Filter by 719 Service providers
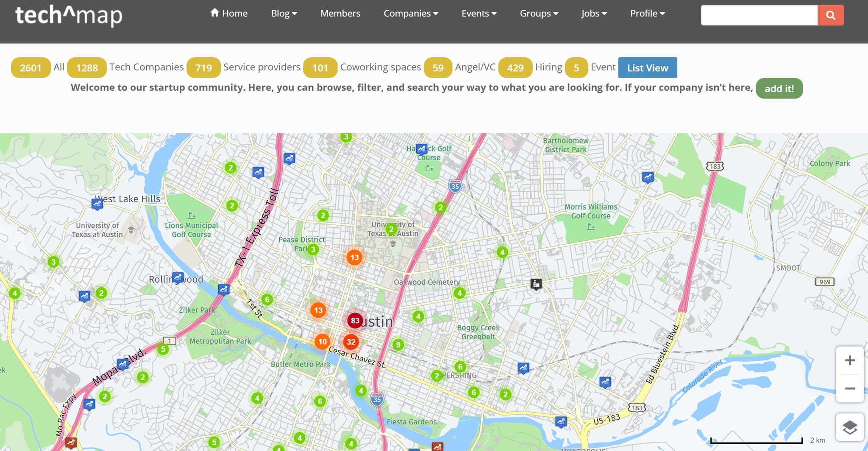868x451 pixels. (x=203, y=67)
